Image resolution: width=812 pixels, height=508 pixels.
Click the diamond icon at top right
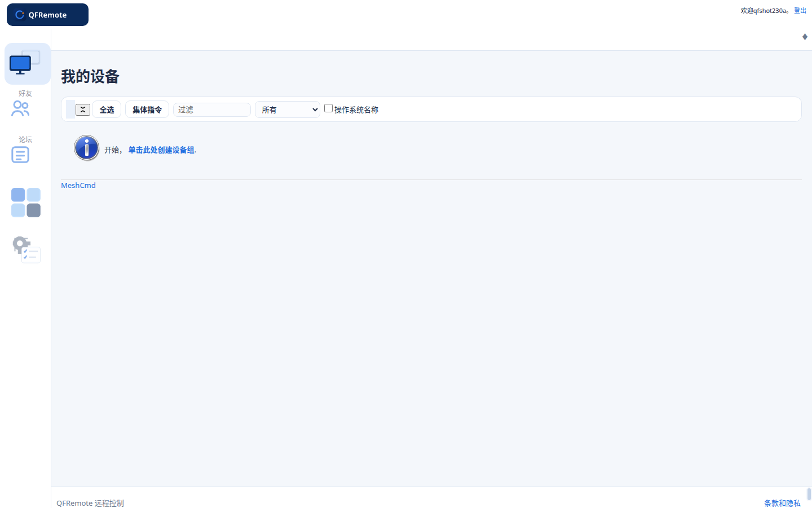[x=805, y=37]
